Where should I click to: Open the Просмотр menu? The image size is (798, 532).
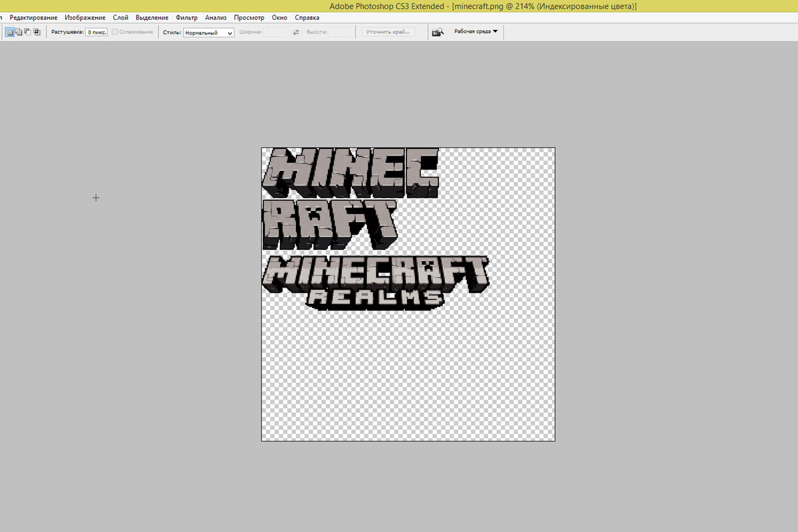point(249,17)
